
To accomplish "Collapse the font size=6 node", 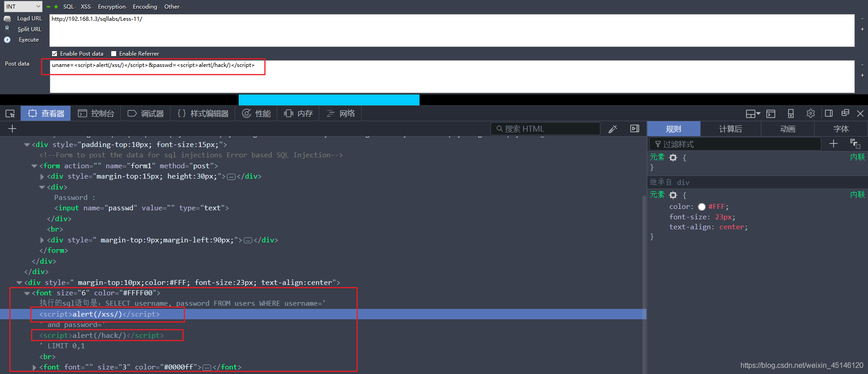I will click(x=27, y=293).
